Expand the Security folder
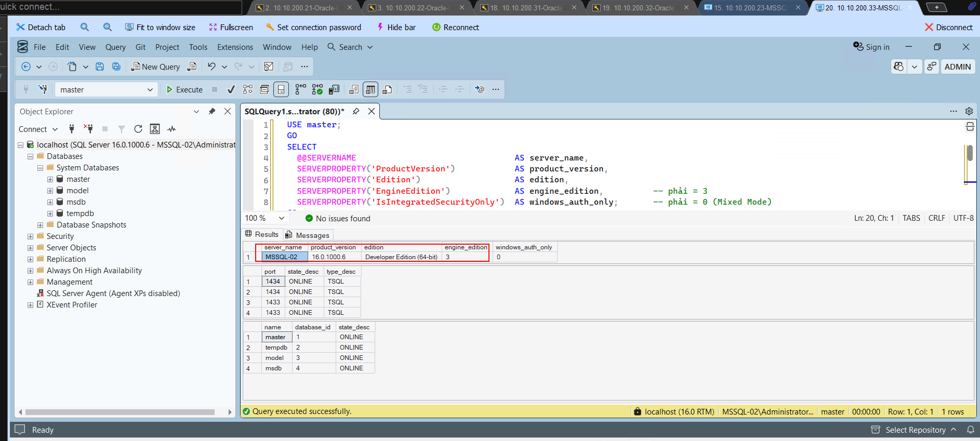This screenshot has width=980, height=441. click(30, 236)
